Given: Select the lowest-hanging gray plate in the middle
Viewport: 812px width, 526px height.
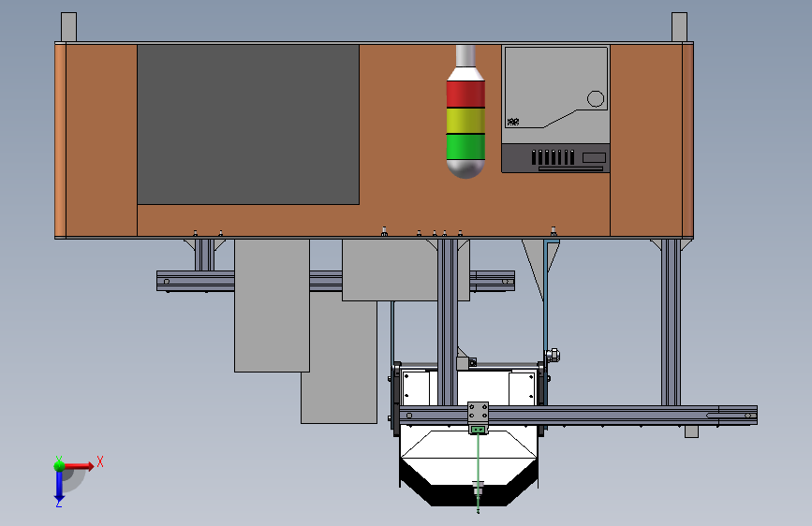Looking at the screenshot, I should [339, 362].
